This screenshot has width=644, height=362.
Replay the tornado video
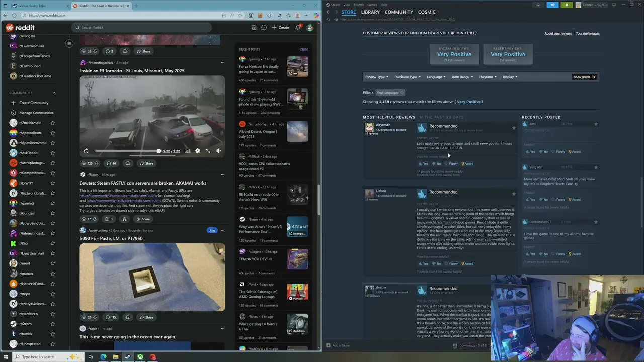[86, 151]
